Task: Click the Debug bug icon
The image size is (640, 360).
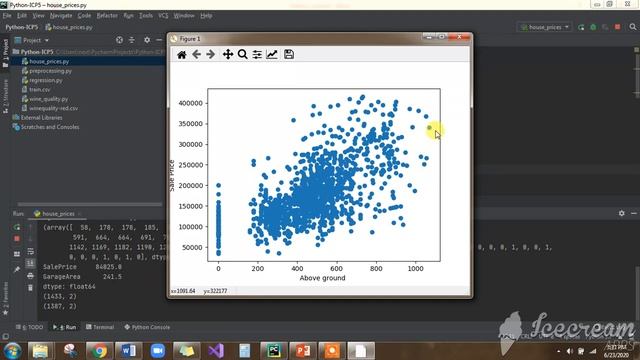Action: (593, 27)
